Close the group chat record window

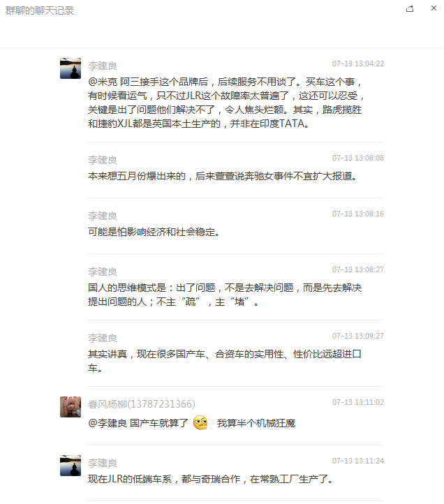[x=434, y=8]
